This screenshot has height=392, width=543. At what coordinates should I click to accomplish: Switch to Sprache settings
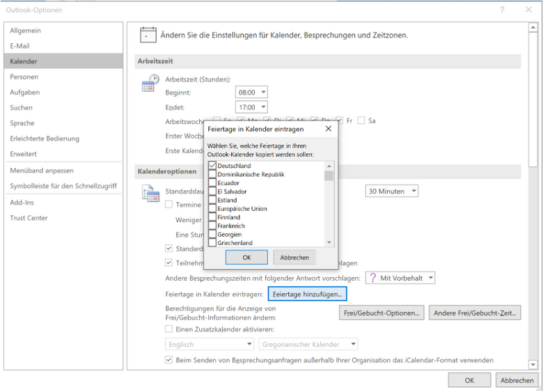(63, 123)
